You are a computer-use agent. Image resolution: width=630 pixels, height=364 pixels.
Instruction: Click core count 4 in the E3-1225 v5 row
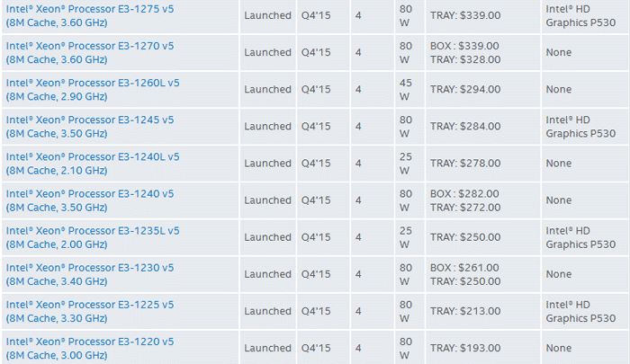358,311
